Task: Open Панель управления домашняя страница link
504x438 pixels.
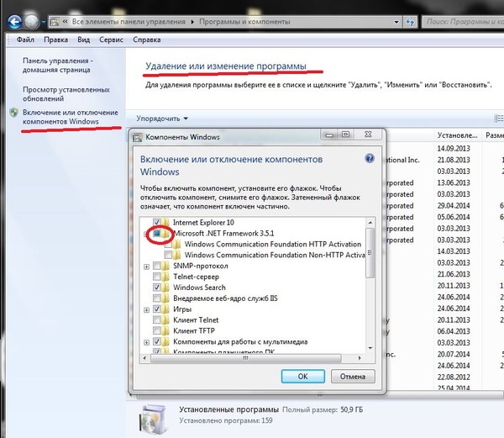Action: pyautogui.click(x=57, y=66)
